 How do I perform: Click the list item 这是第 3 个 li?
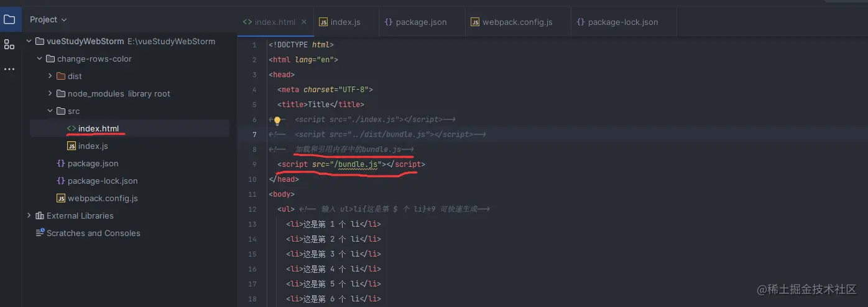(334, 254)
